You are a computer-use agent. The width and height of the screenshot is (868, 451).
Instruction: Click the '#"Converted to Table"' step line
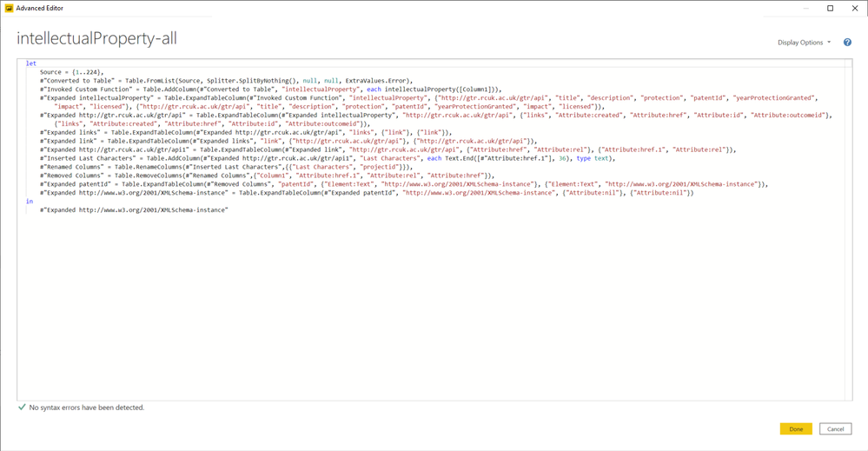227,81
